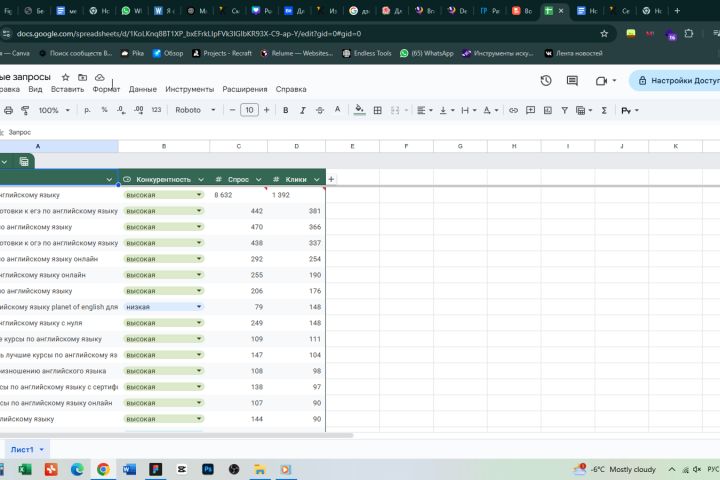This screenshot has height=480, width=720.
Task: Open the Инструменты menu
Action: pyautogui.click(x=190, y=89)
